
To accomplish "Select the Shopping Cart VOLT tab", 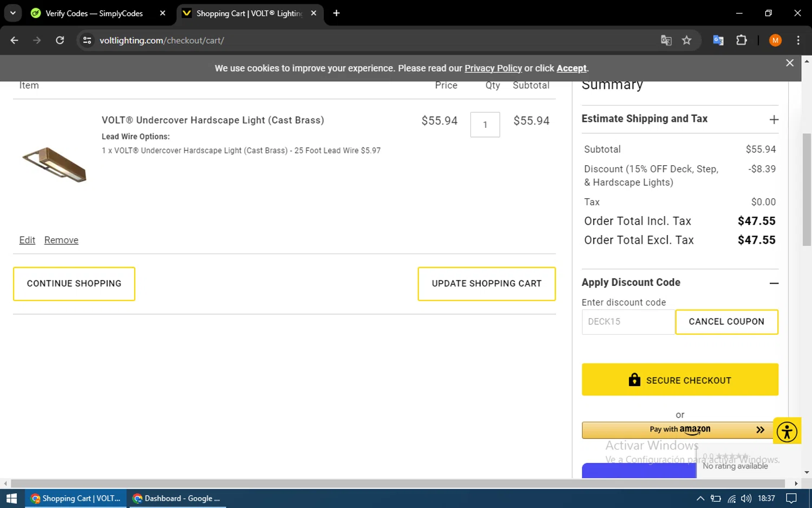I will coord(248,13).
